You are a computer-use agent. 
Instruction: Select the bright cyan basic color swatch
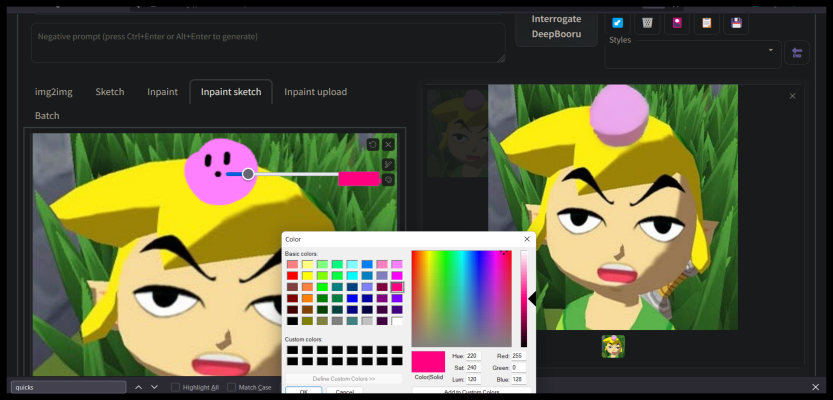(352, 276)
